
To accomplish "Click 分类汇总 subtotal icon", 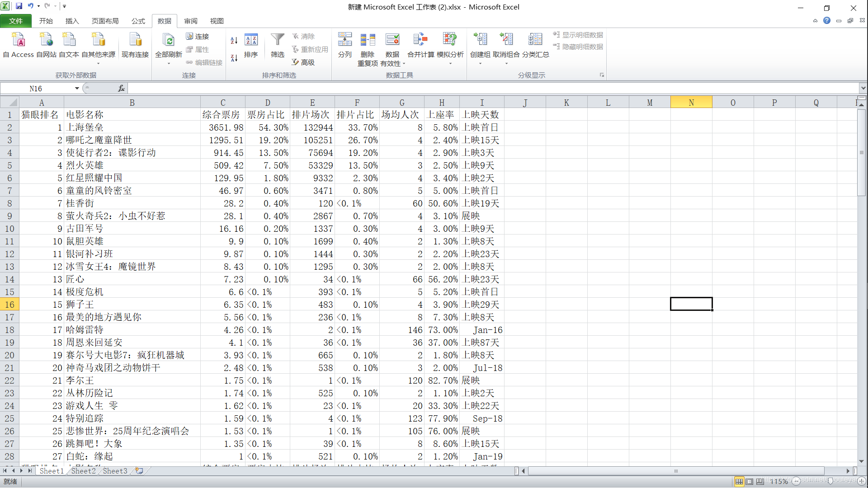I will pyautogui.click(x=535, y=40).
